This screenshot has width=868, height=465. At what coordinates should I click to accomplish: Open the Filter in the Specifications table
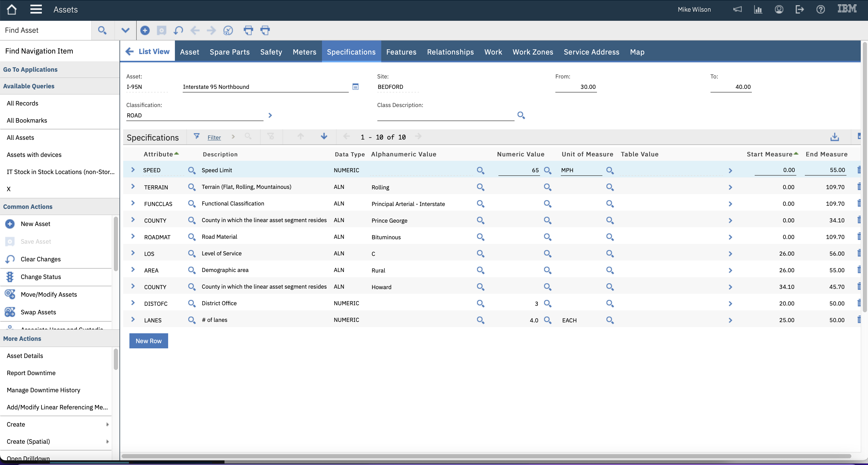point(214,137)
